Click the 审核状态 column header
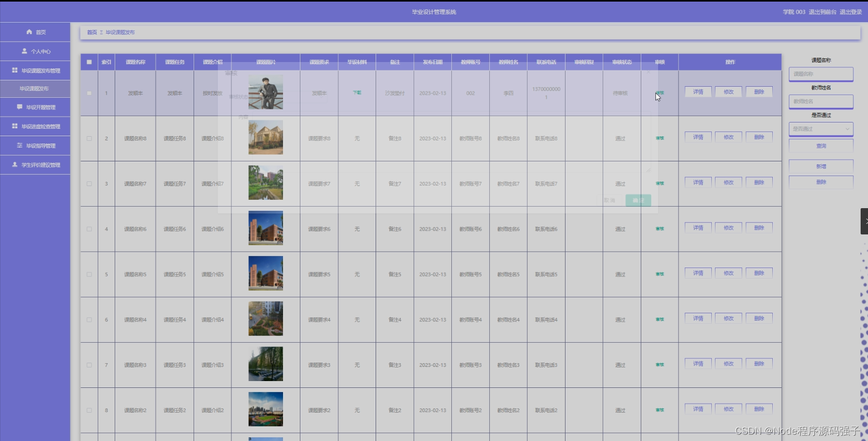This screenshot has width=868, height=441. point(622,62)
